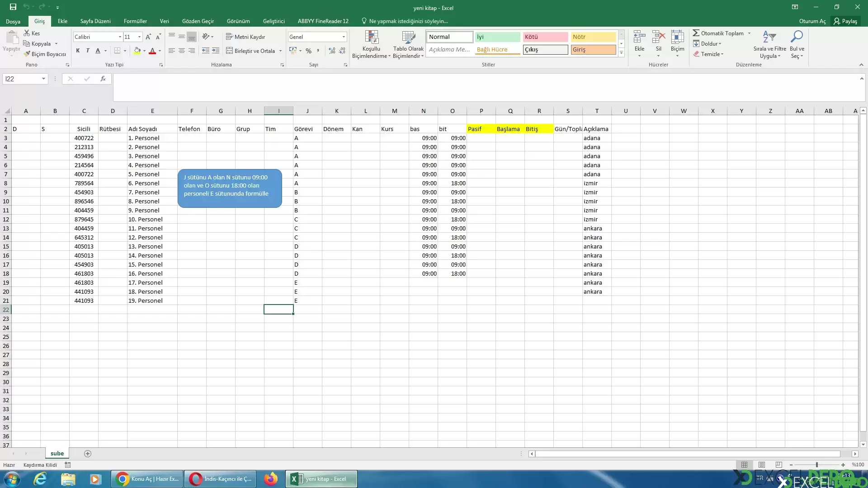
Task: Toggle Bold (K) formatting
Action: click(x=78, y=51)
